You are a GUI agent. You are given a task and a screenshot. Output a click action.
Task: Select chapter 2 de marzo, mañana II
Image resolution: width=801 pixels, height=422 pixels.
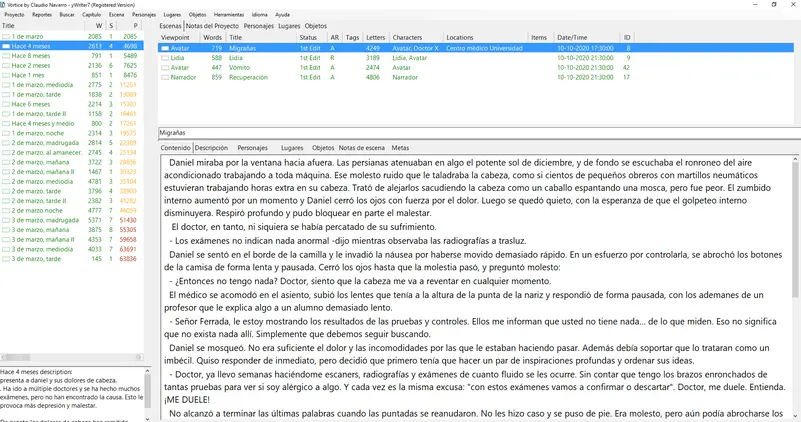coord(43,172)
